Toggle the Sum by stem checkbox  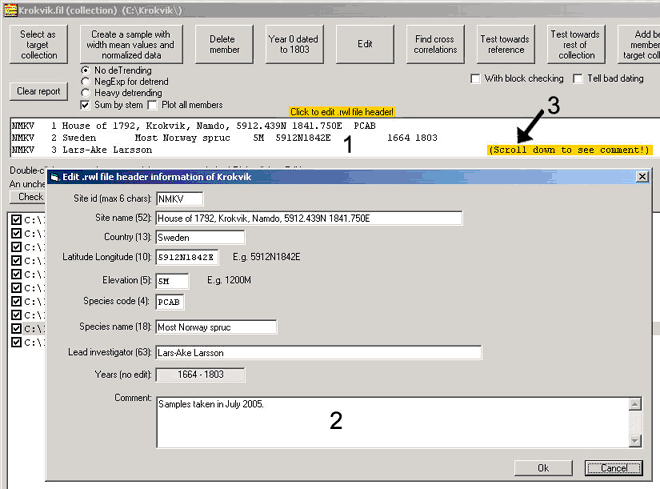tap(85, 105)
